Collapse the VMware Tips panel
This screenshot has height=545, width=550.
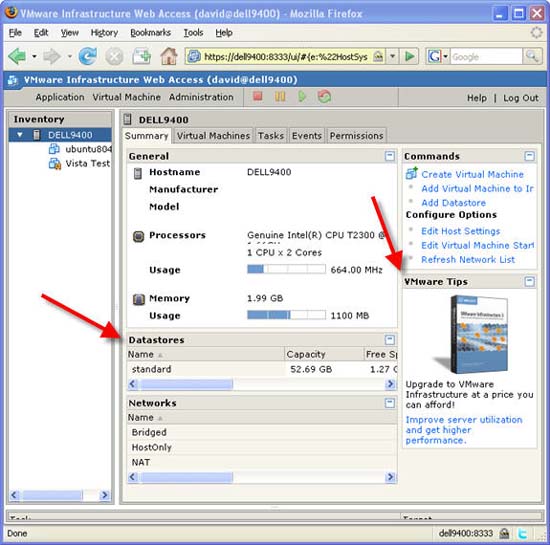(x=530, y=281)
